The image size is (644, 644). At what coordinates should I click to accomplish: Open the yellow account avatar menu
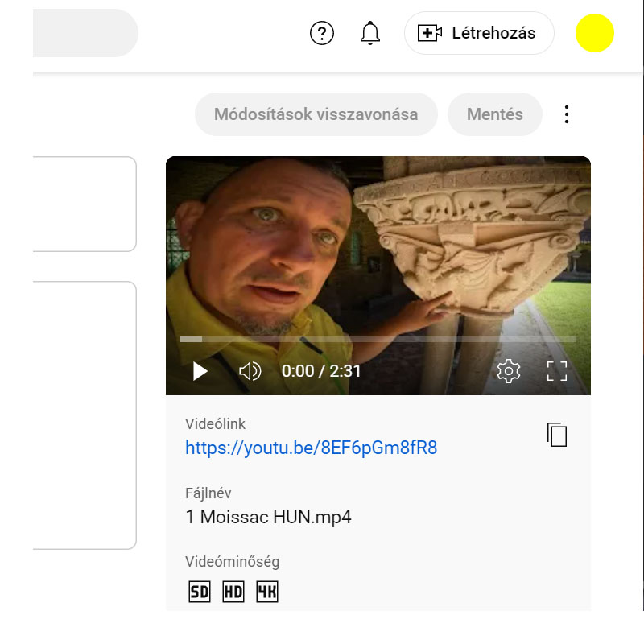click(x=595, y=33)
